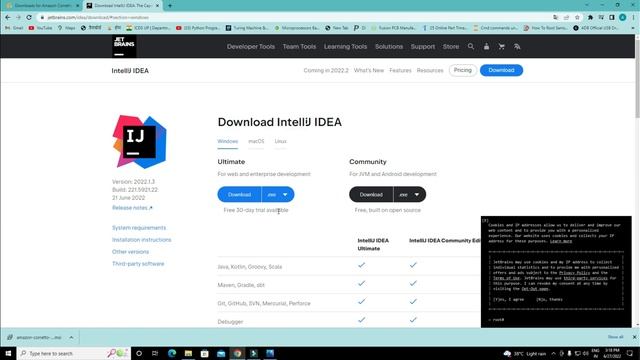This screenshot has width=640, height=360.
Task: Open the Store menu
Action: click(x=451, y=47)
